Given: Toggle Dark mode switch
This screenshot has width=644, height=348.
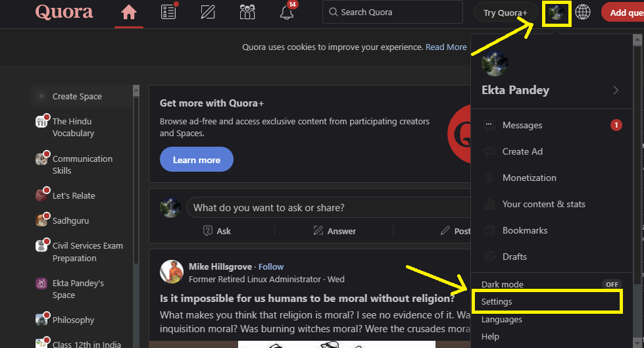Looking at the screenshot, I should tap(612, 284).
